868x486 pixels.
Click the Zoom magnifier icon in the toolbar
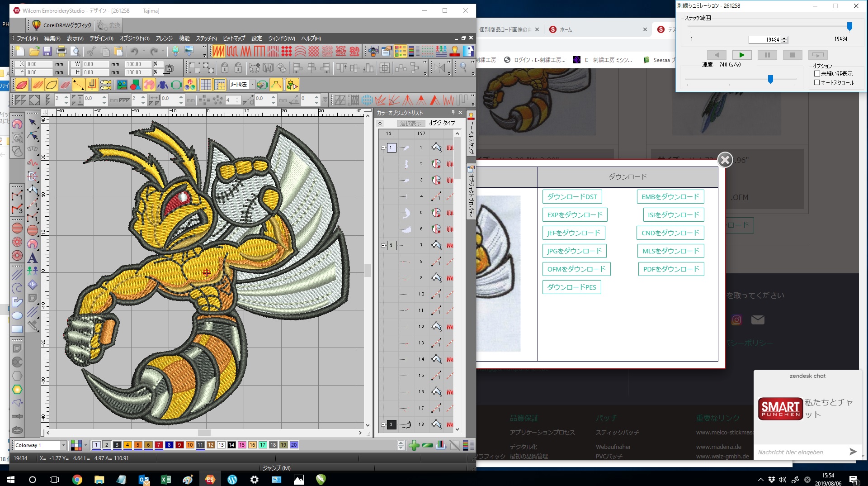point(463,68)
